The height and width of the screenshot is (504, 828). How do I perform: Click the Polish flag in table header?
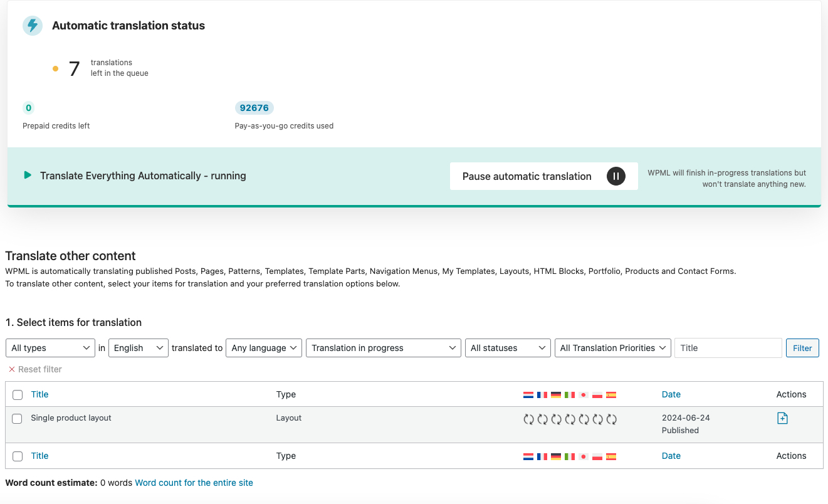point(597,395)
